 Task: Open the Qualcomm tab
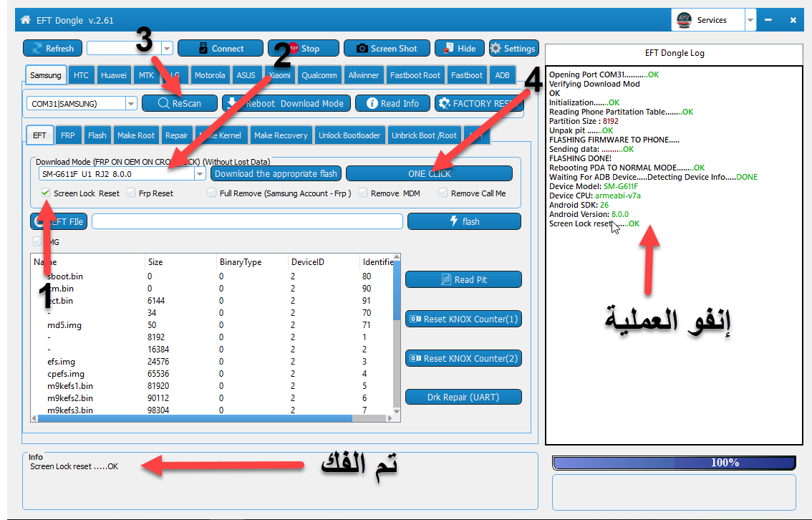[x=319, y=75]
